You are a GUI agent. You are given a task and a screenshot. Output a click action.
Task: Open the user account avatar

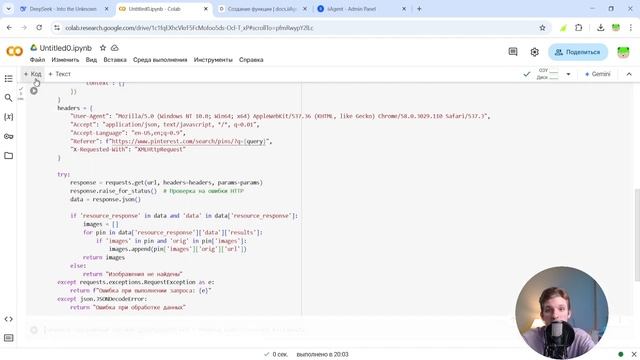[x=623, y=52]
